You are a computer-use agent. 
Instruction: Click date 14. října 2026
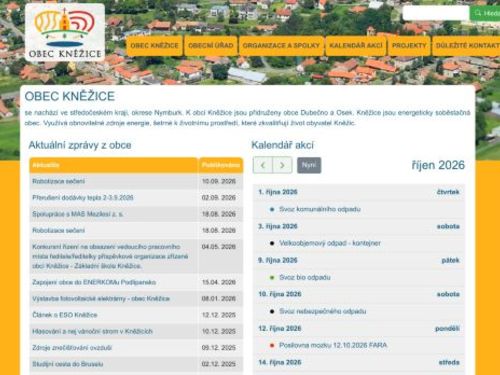tap(280, 362)
